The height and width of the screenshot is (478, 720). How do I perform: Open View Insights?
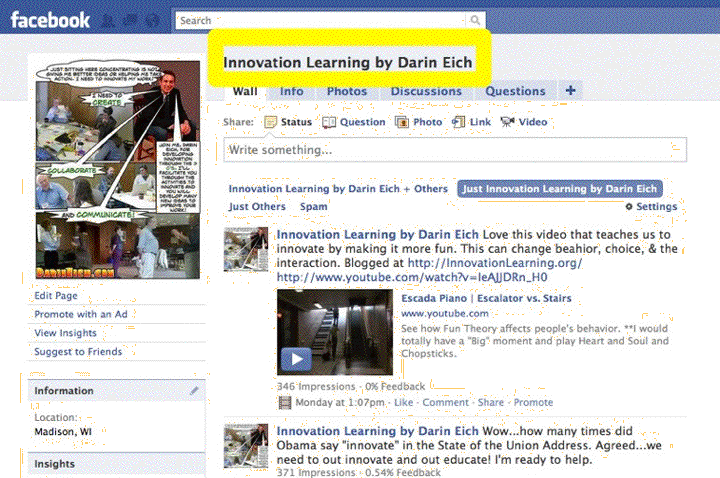click(65, 333)
